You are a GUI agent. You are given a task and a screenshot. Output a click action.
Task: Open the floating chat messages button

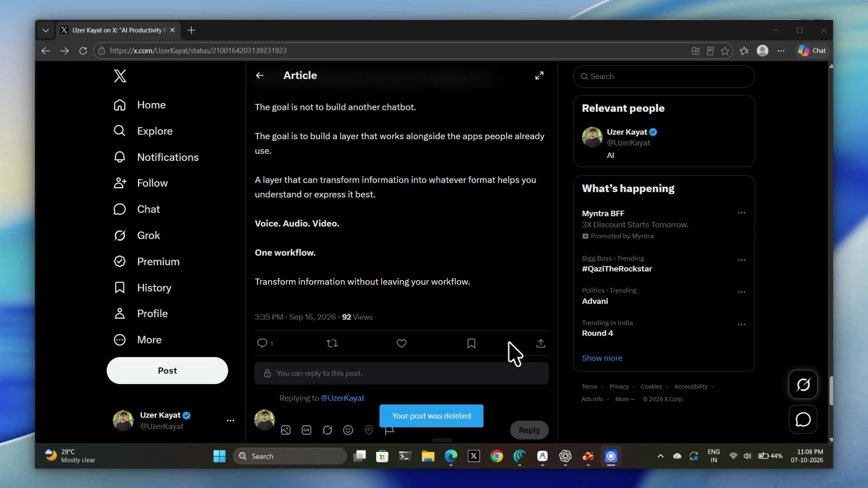803,419
